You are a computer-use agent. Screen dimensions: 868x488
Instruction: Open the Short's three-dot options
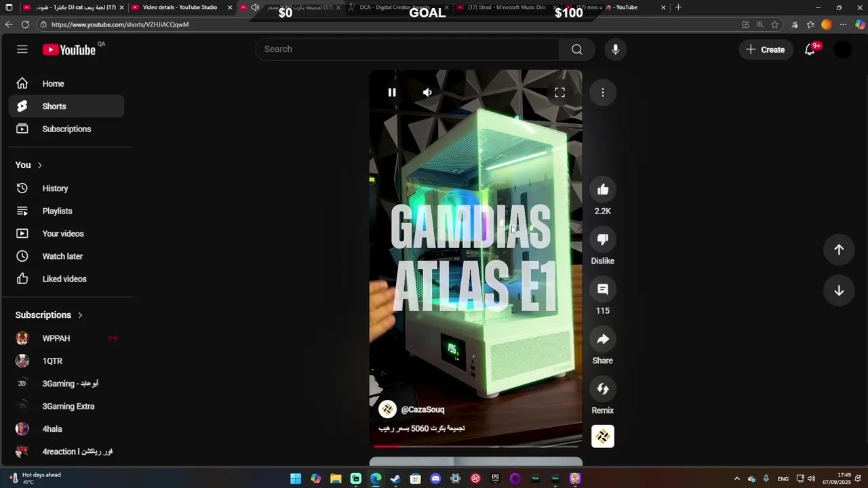click(603, 92)
